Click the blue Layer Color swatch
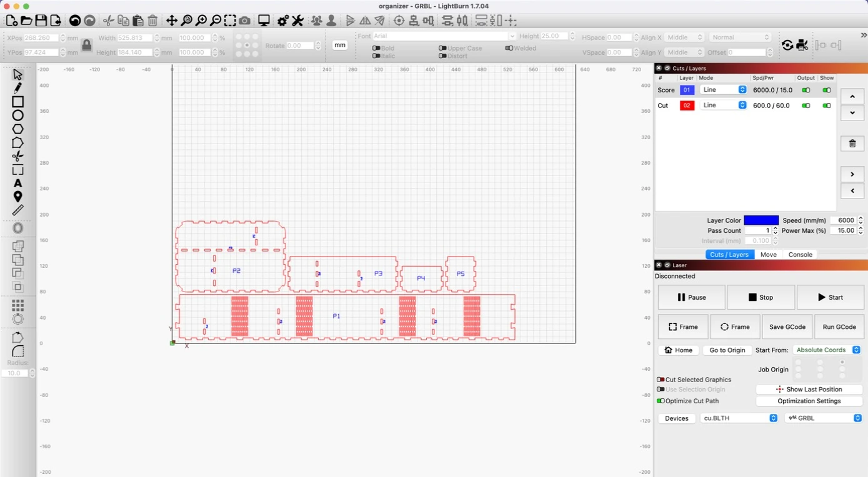The height and width of the screenshot is (477, 868). coord(761,220)
